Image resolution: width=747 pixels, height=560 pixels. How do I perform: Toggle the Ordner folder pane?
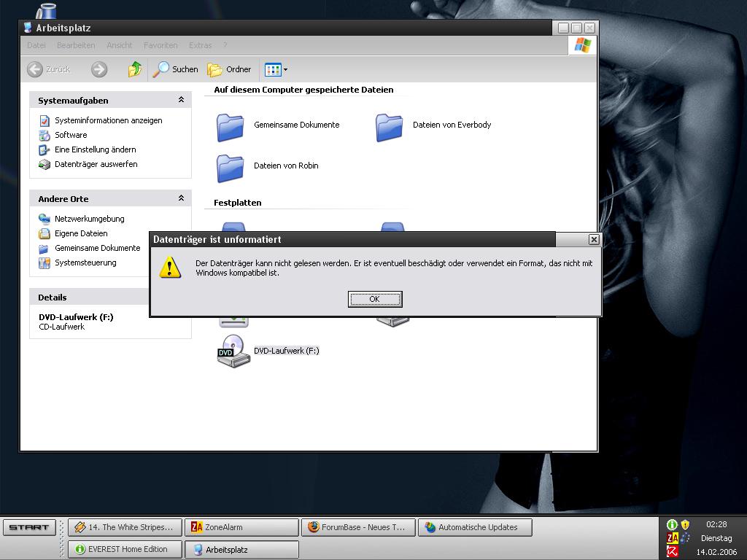pyautogui.click(x=229, y=69)
